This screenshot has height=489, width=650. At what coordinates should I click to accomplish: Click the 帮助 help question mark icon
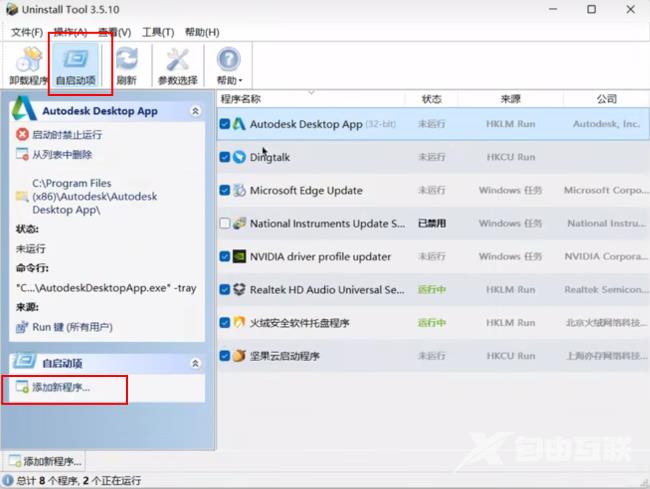click(229, 58)
